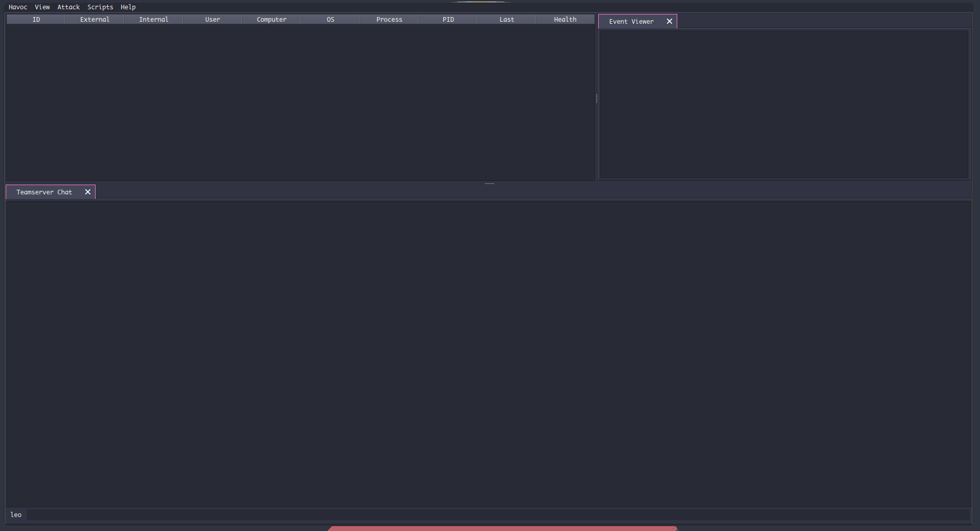
Task: Click the External column header
Action: click(95, 20)
